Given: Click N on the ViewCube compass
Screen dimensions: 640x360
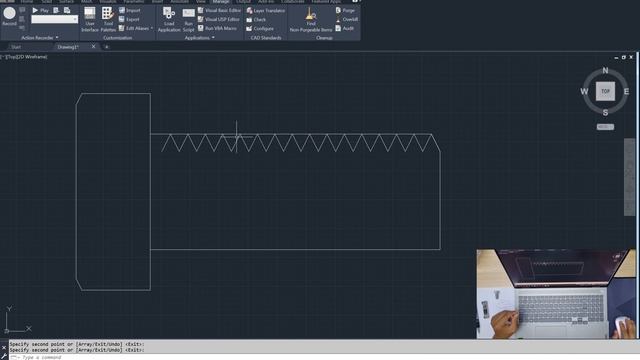Looking at the screenshot, I should click(x=605, y=70).
